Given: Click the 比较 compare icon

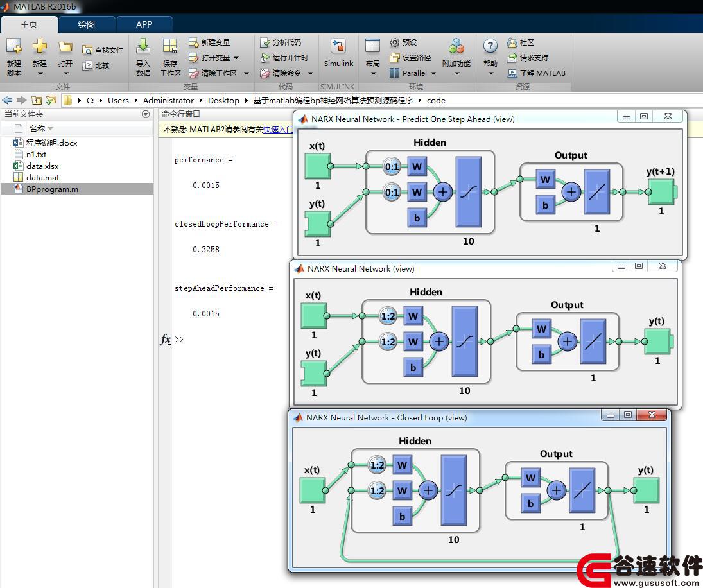Looking at the screenshot, I should [87, 65].
